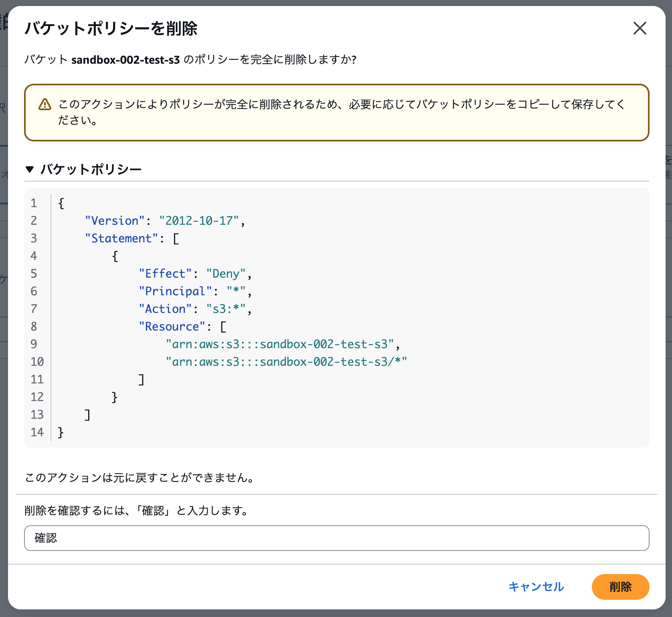Click the "s3:*" action value
Screen dimensions: 672x617
(x=226, y=309)
